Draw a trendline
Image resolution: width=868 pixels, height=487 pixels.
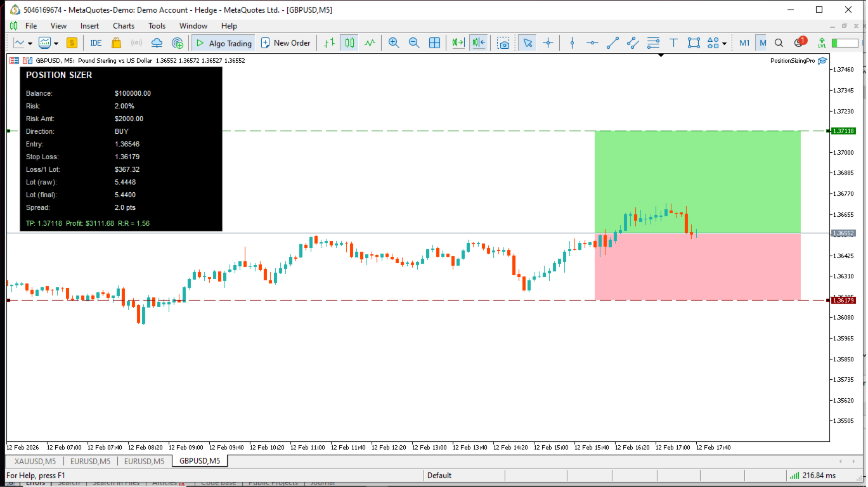click(x=612, y=43)
